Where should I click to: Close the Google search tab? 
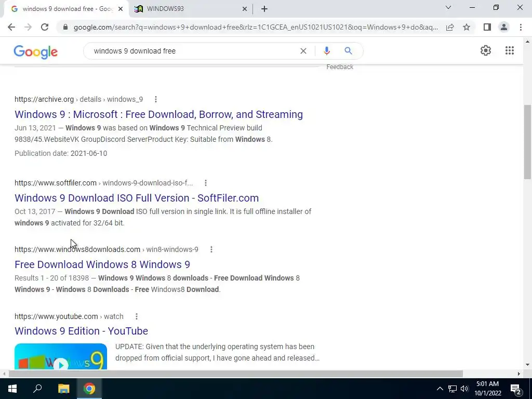click(121, 9)
